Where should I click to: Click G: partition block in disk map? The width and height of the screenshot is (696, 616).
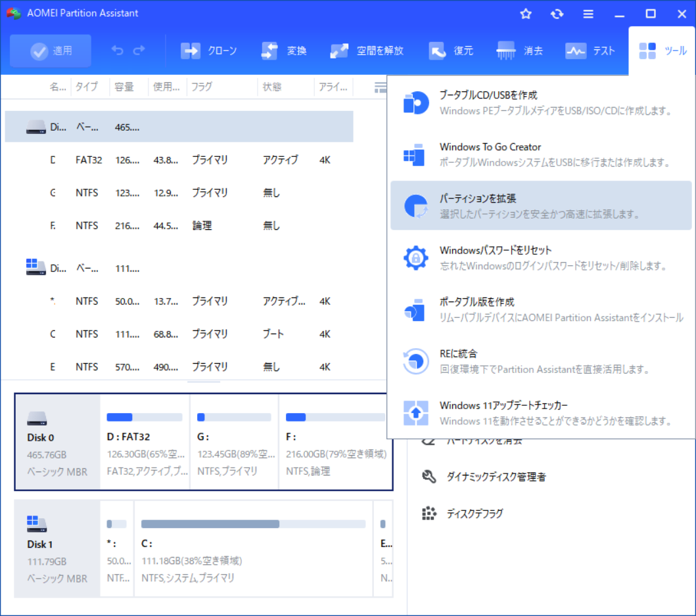point(235,442)
